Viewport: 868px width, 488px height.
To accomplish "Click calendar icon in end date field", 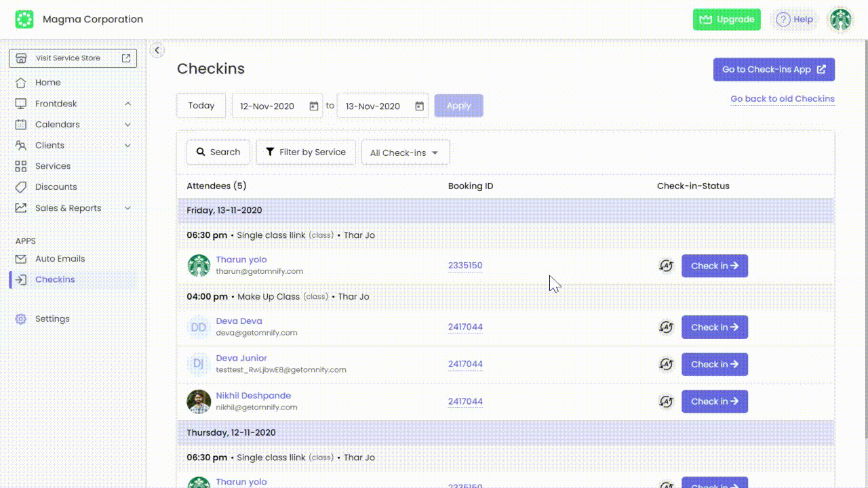I will click(x=420, y=106).
